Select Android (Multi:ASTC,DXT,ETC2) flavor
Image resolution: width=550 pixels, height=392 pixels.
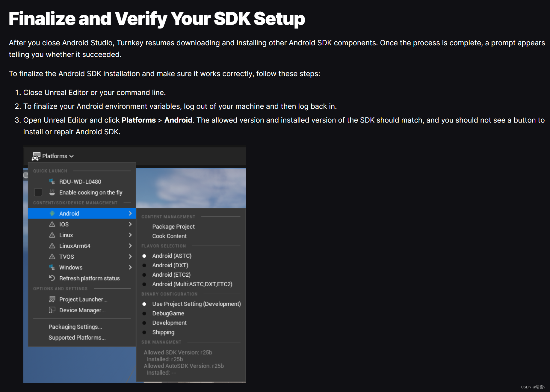(192, 284)
